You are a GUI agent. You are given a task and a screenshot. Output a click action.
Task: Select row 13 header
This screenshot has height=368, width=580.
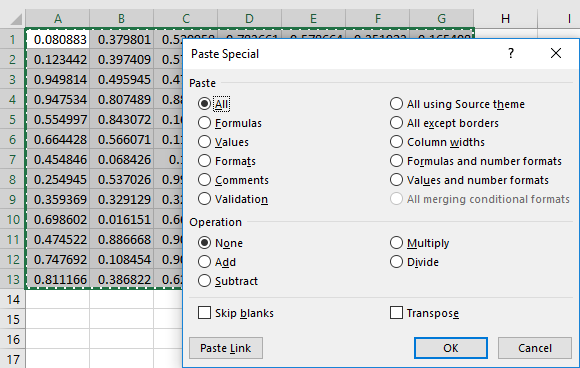pyautogui.click(x=13, y=279)
